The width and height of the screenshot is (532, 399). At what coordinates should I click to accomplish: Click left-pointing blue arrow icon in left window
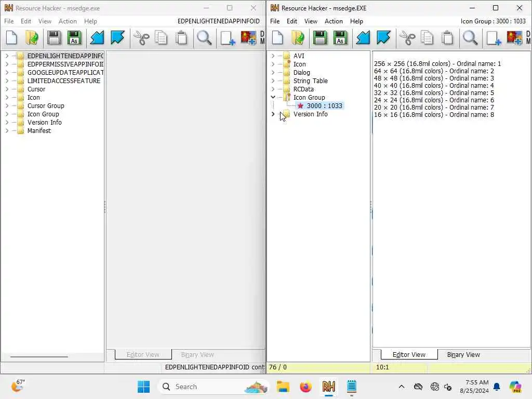(97, 37)
